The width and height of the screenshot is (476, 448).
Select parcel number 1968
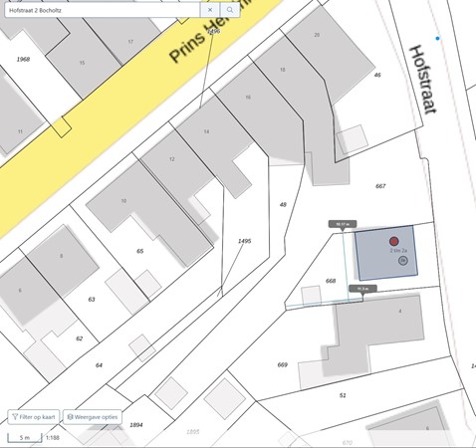click(x=23, y=59)
